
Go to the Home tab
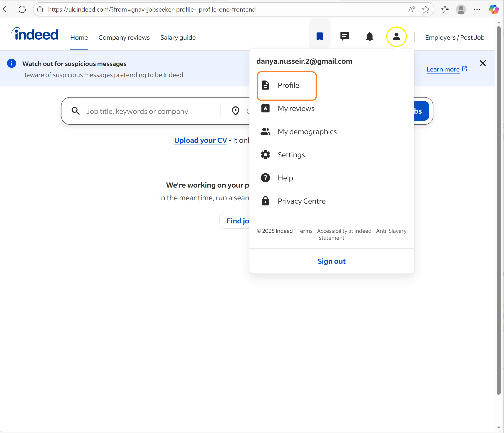[79, 37]
